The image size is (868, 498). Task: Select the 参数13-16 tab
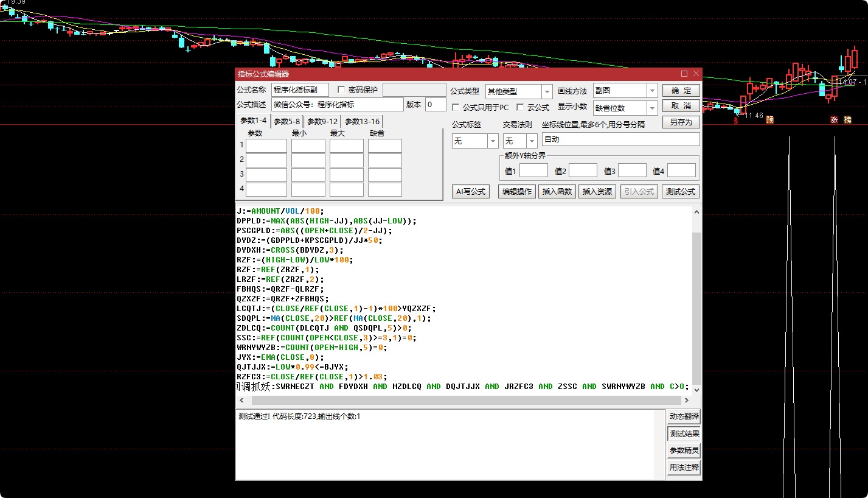[x=363, y=121]
